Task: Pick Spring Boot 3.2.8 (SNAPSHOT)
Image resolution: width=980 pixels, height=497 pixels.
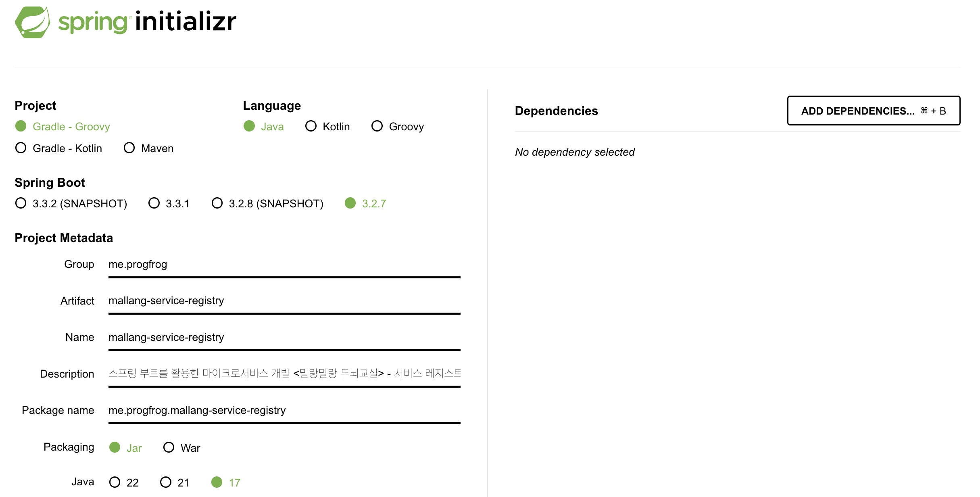Action: pos(217,203)
